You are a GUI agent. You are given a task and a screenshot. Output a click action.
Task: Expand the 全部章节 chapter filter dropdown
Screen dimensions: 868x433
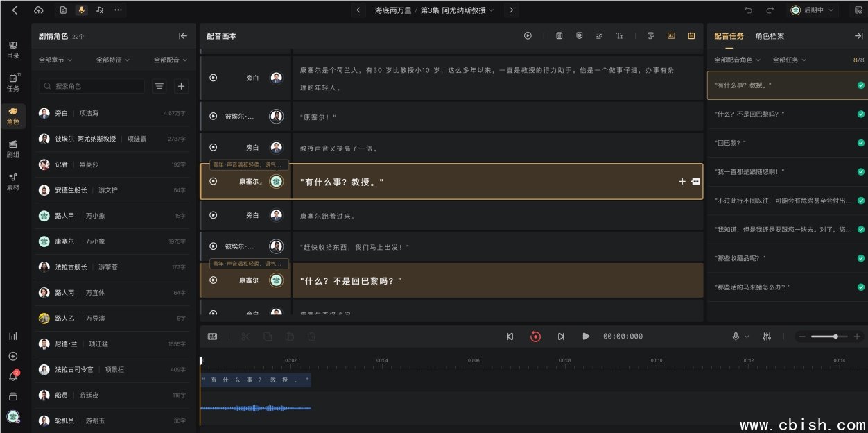(x=55, y=60)
